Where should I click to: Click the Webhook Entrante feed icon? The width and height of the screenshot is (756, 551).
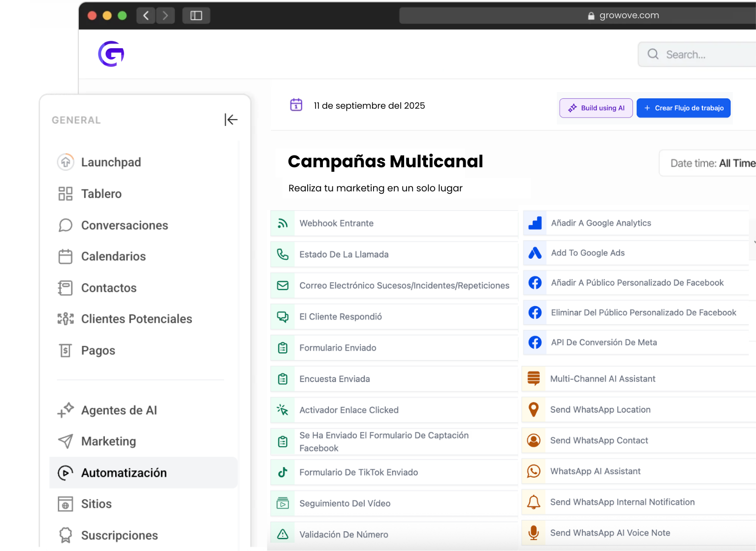pyautogui.click(x=283, y=223)
